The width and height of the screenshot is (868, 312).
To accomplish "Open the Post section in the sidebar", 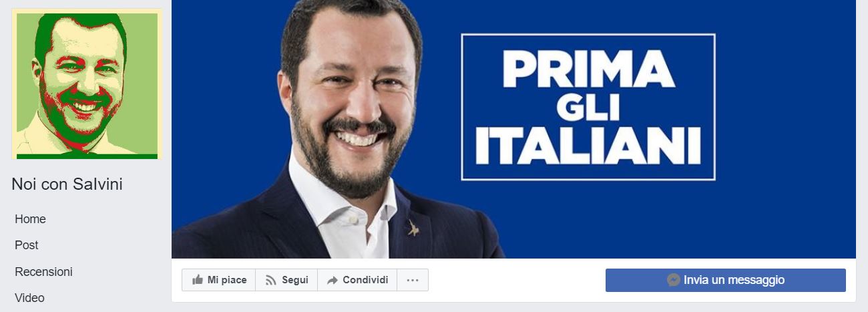I will click(x=27, y=245).
